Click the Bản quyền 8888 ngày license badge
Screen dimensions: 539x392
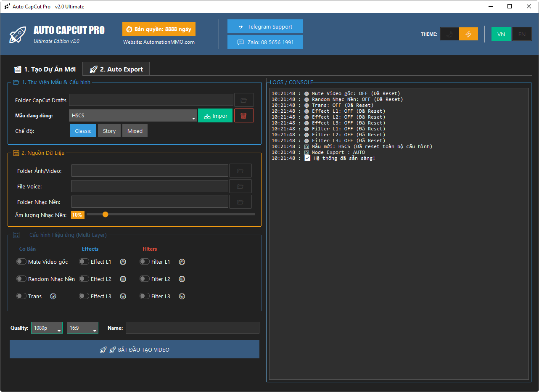159,29
